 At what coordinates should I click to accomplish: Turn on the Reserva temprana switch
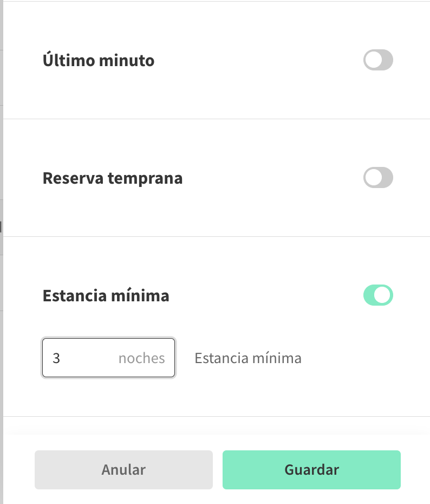coord(378,178)
